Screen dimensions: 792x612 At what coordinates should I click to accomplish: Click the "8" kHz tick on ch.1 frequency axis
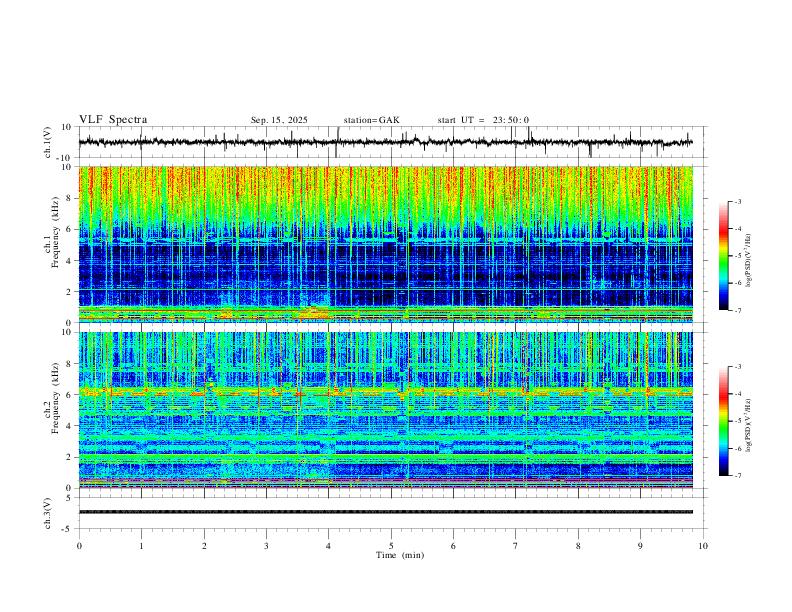69,198
